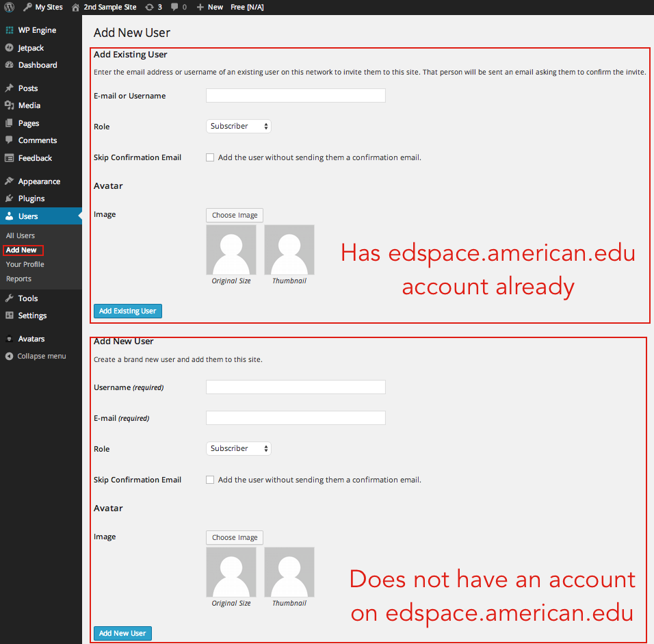Open the WordPress logo in admin bar
The image size is (654, 644).
(x=9, y=7)
